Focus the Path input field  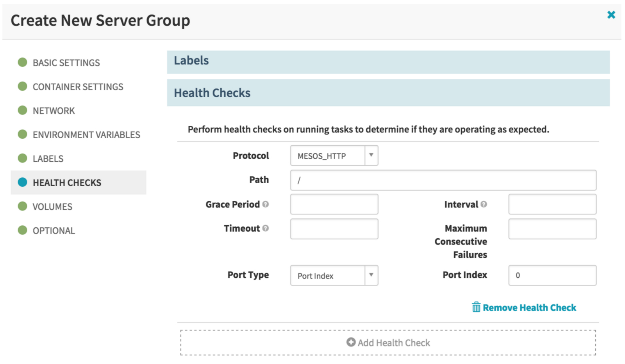[443, 180]
